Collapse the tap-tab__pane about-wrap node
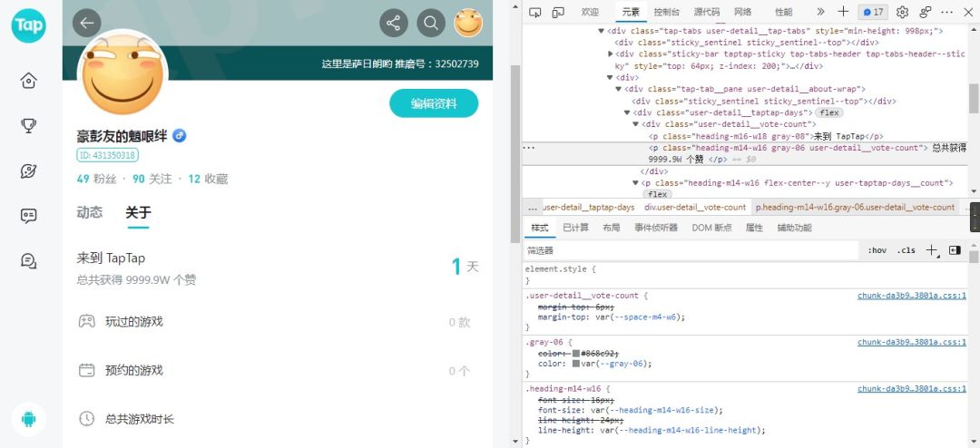The width and height of the screenshot is (980, 448). pos(619,90)
